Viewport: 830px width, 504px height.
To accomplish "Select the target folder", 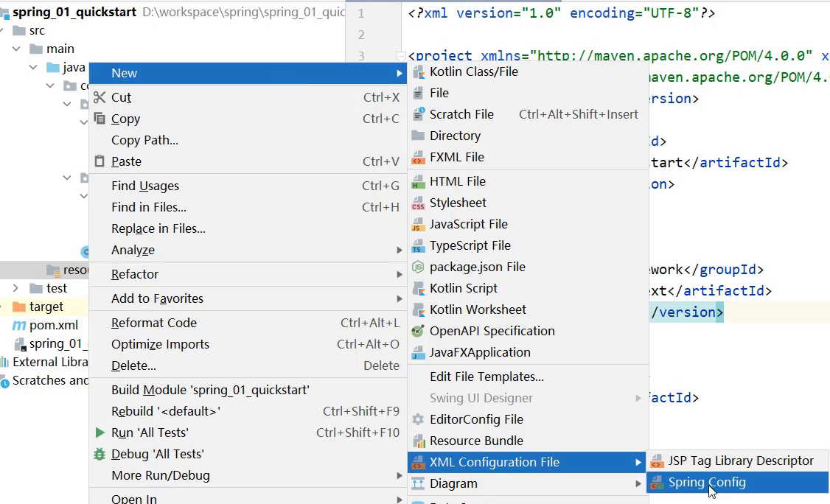I will pyautogui.click(x=46, y=307).
